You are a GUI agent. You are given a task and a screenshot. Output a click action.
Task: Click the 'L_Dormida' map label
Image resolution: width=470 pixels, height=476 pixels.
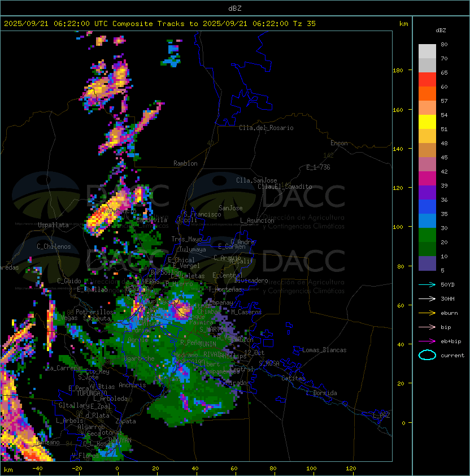tap(321, 393)
